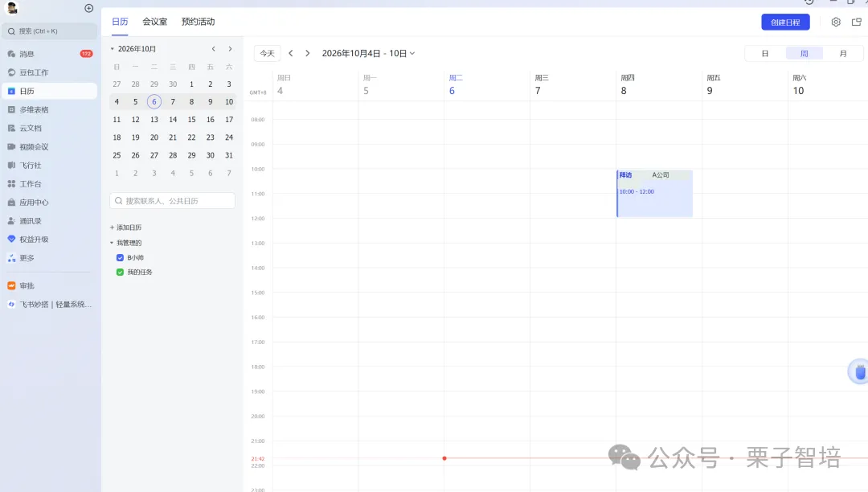Open 豆包工作 from the sidebar
The width and height of the screenshot is (868, 492).
(49, 72)
